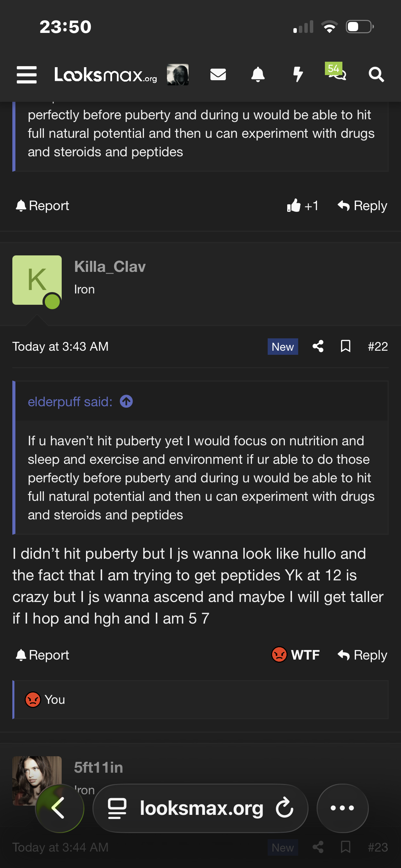
Task: Open chat icon with 54 badge
Action: [336, 71]
